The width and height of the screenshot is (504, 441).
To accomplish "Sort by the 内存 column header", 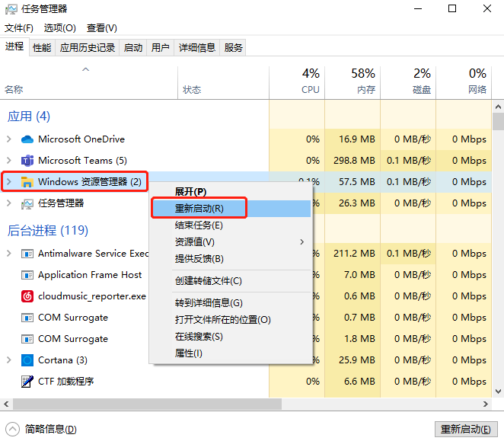I will click(x=352, y=81).
